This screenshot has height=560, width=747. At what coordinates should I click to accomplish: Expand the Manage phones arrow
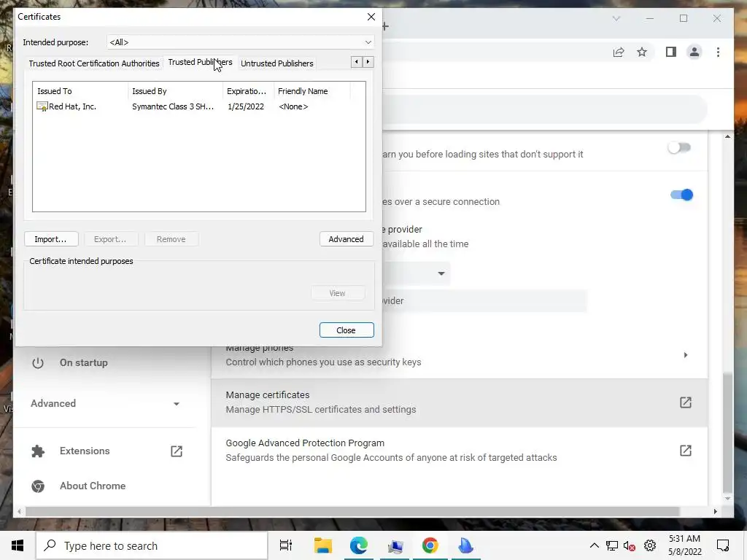(686, 355)
